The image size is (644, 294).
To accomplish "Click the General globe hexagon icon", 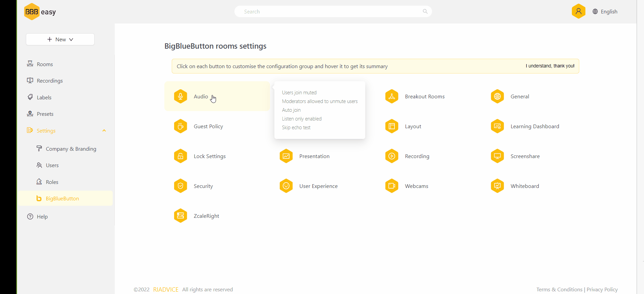I will click(497, 96).
